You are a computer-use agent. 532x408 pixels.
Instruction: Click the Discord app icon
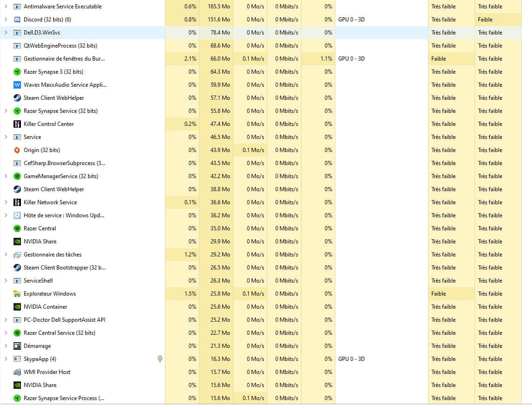point(17,20)
